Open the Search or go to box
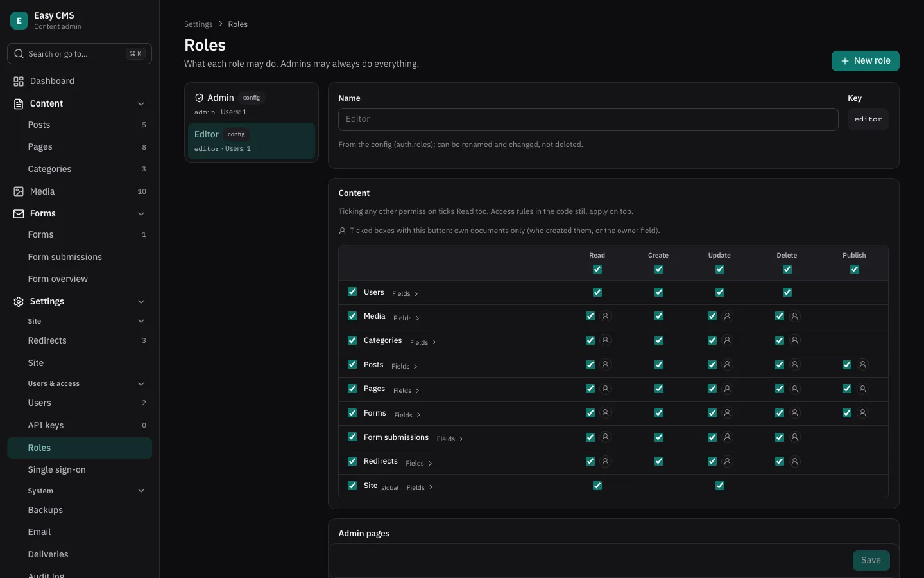 (x=80, y=54)
